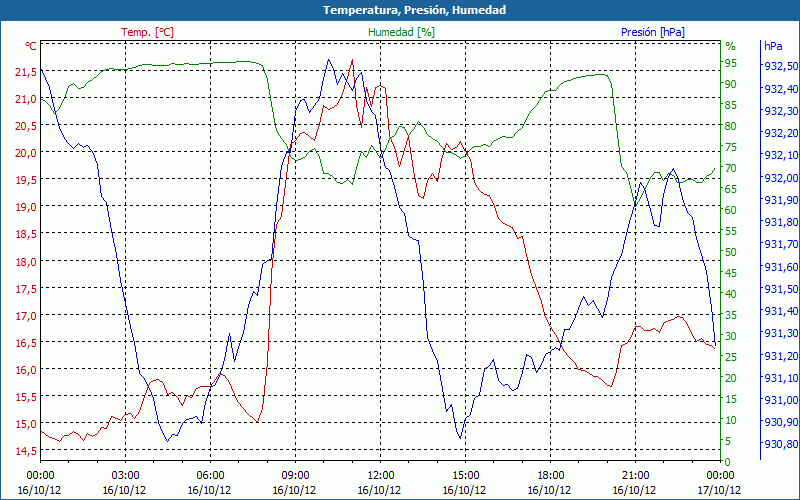This screenshot has height=500, width=800.
Task: Click the 931,80 pressure axis value
Action: pos(781,222)
